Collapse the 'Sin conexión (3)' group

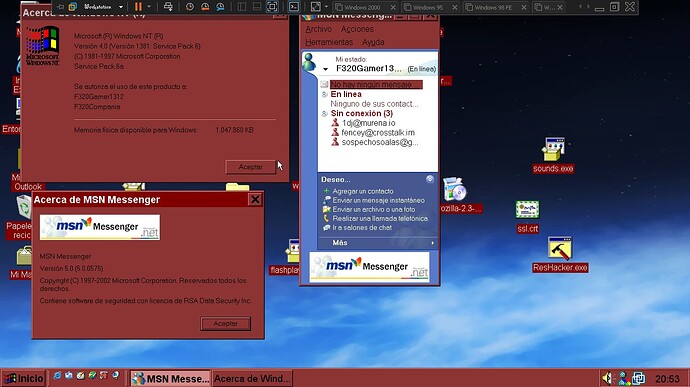pos(324,114)
